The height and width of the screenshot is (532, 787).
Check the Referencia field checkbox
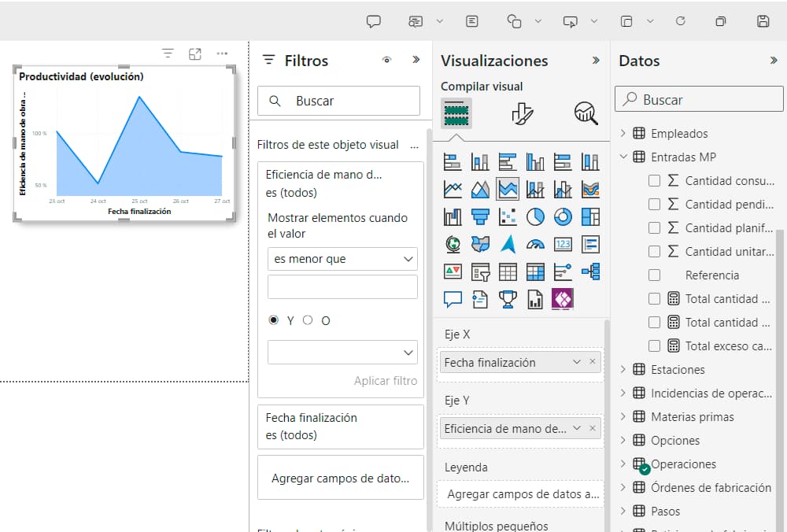654,275
